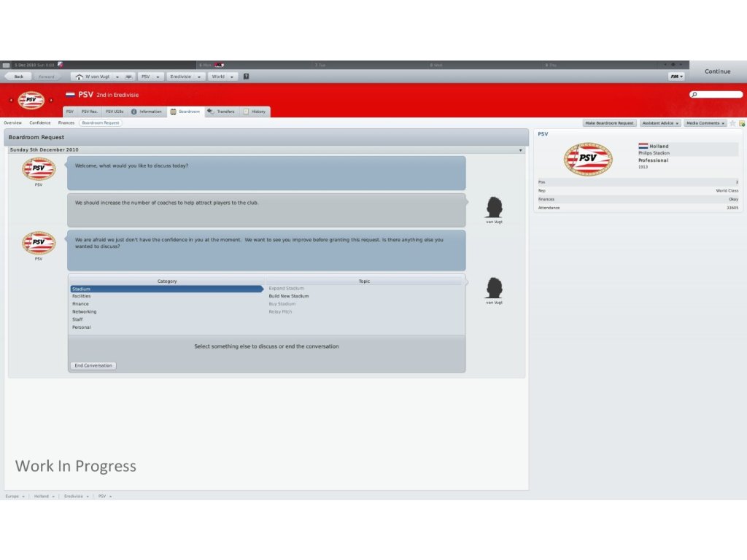Click the home icon by W van Vugt
This screenshot has height=560, width=747.
point(79,77)
